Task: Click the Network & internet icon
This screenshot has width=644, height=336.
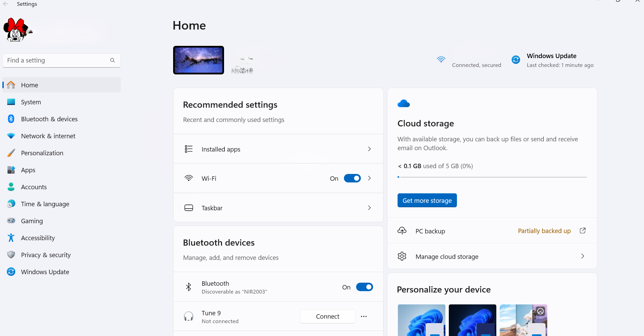Action: 11,136
